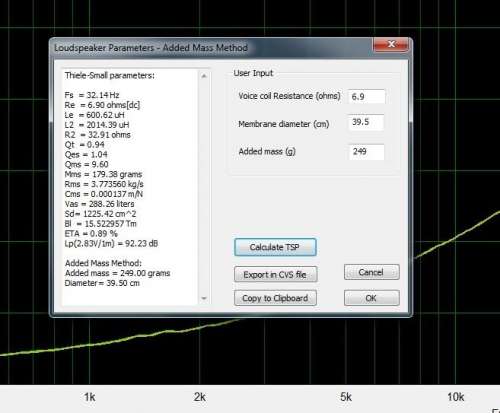Select the Bl = 15.522957 Tm line
500x413 pixels.
point(101,224)
